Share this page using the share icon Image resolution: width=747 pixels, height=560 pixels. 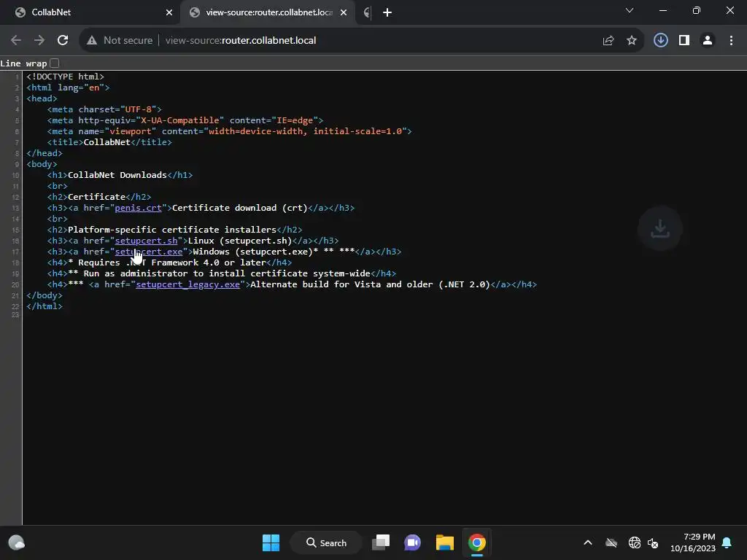608,41
